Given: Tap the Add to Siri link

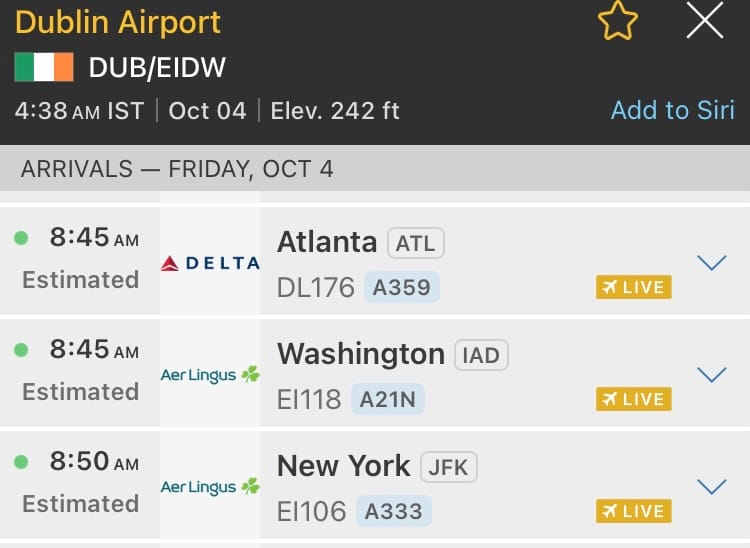Looking at the screenshot, I should [672, 110].
